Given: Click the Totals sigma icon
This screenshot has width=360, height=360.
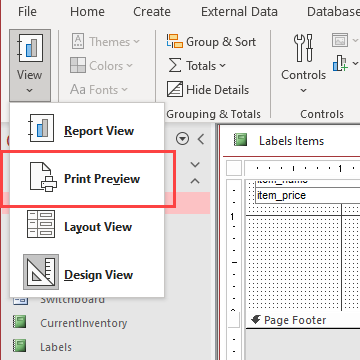Looking at the screenshot, I should click(175, 65).
